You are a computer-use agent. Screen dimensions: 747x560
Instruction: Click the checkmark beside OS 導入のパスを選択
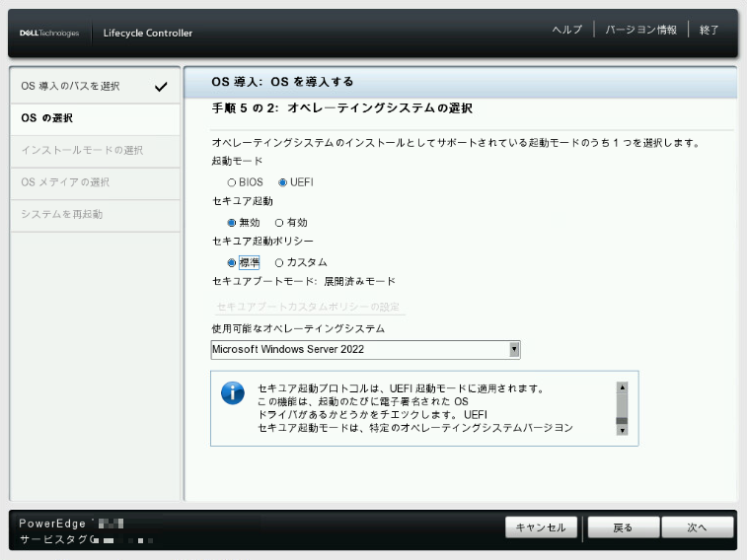pyautogui.click(x=161, y=87)
